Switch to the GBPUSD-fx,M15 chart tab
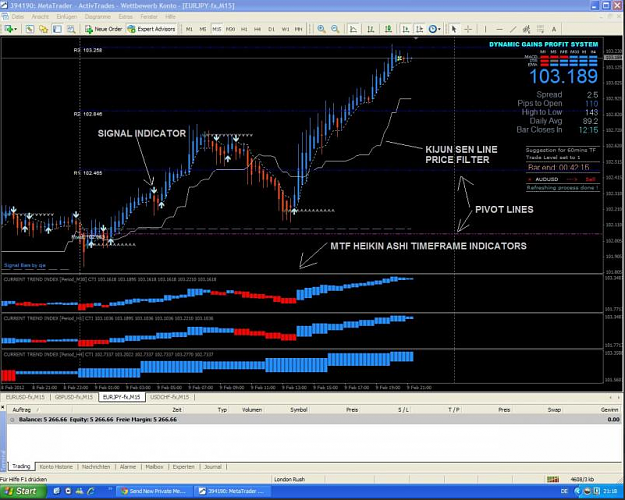625x500 pixels. pos(74,397)
